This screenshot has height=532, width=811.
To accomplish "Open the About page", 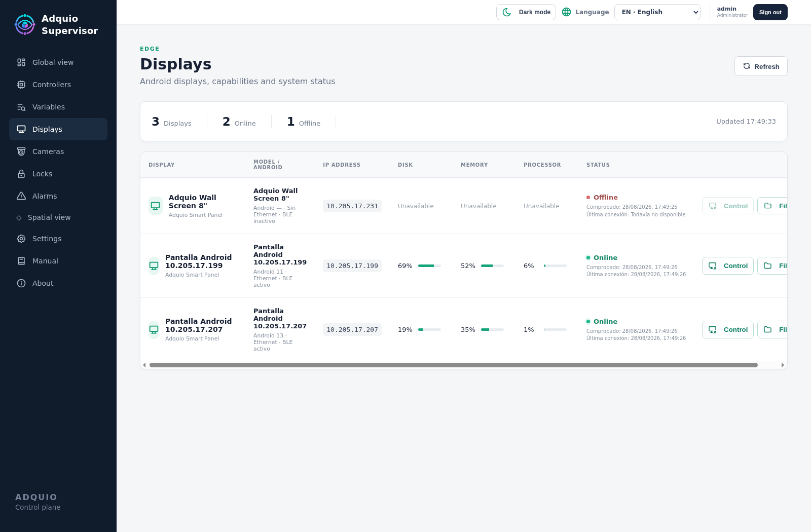I will coord(58,283).
